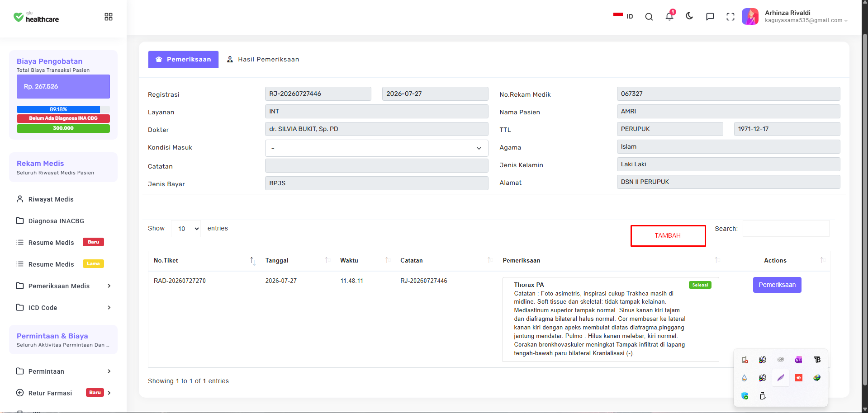Click the Glu Healthcare logo
This screenshot has height=413, width=868.
coord(36,17)
